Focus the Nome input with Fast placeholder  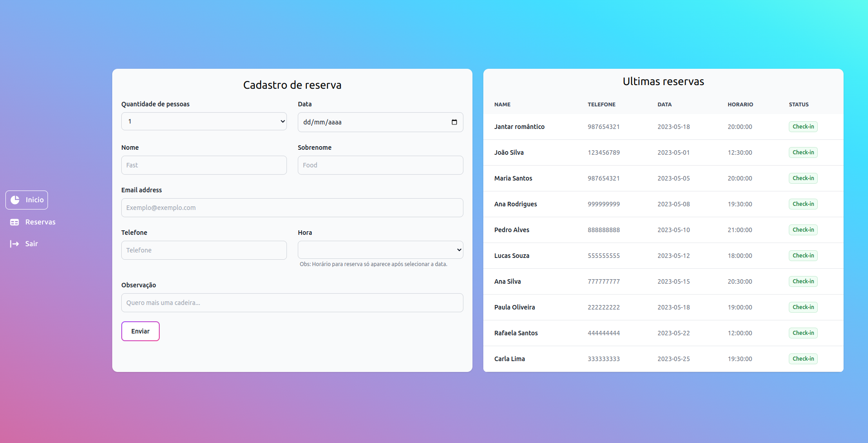click(204, 165)
